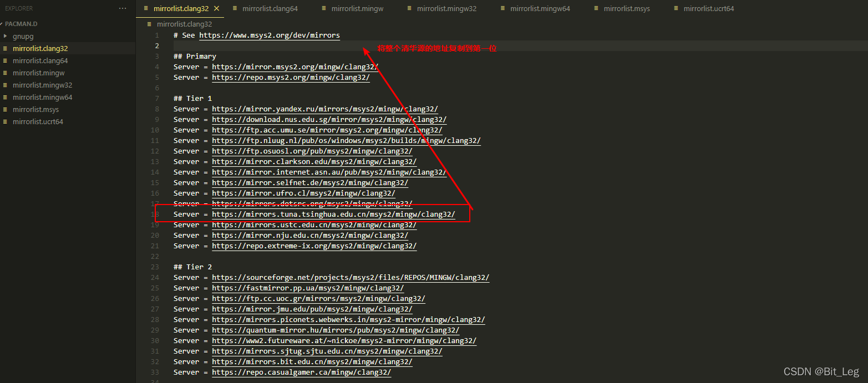The width and height of the screenshot is (868, 383).
Task: Follow the repo.casualgamer.ca server link
Action: tap(301, 372)
